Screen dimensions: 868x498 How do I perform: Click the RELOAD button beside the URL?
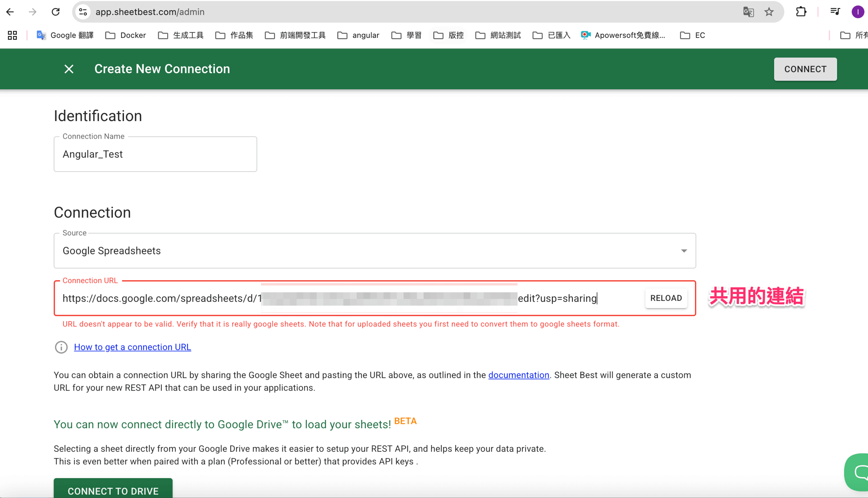pyautogui.click(x=666, y=298)
